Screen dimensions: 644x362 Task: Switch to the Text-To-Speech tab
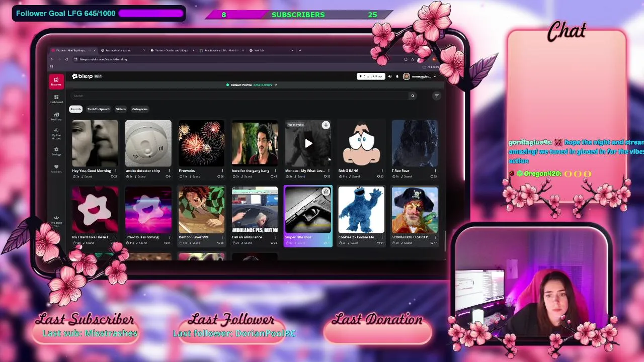tap(99, 109)
